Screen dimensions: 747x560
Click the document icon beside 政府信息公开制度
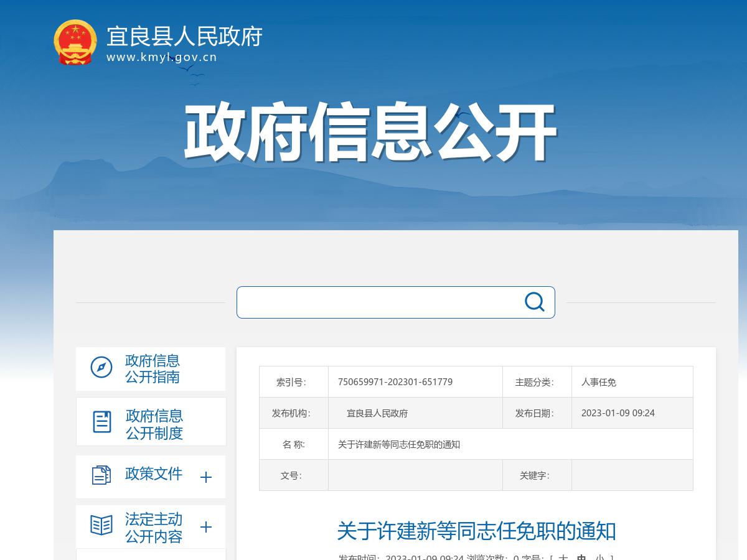pos(101,421)
